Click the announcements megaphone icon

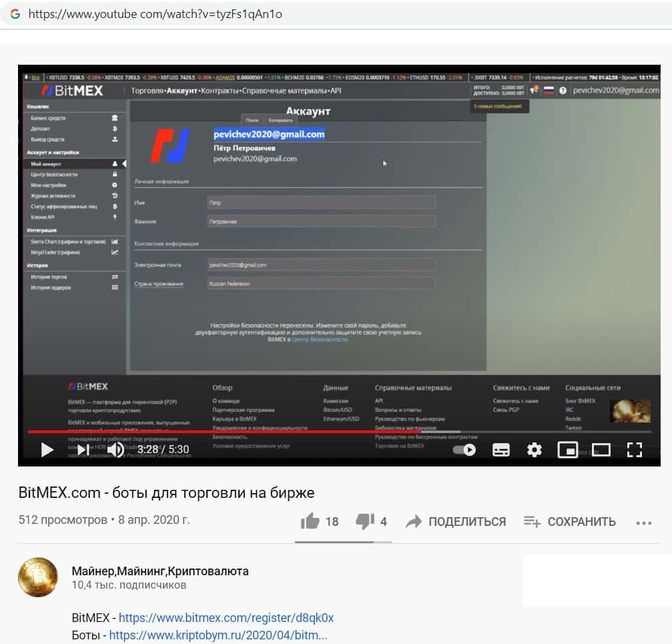pos(535,90)
